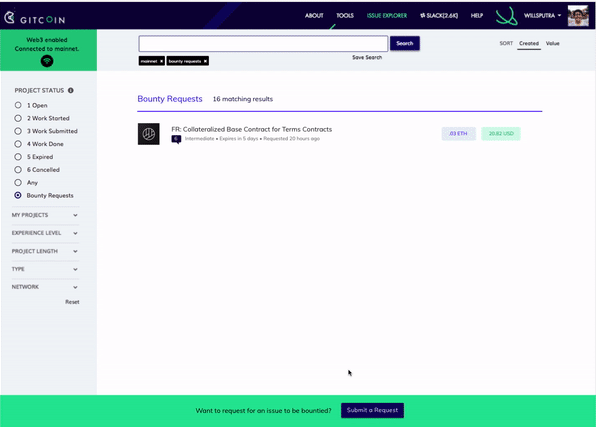The image size is (596, 427).
Task: Click the comment icon under the FR bounty
Action: pos(176,139)
